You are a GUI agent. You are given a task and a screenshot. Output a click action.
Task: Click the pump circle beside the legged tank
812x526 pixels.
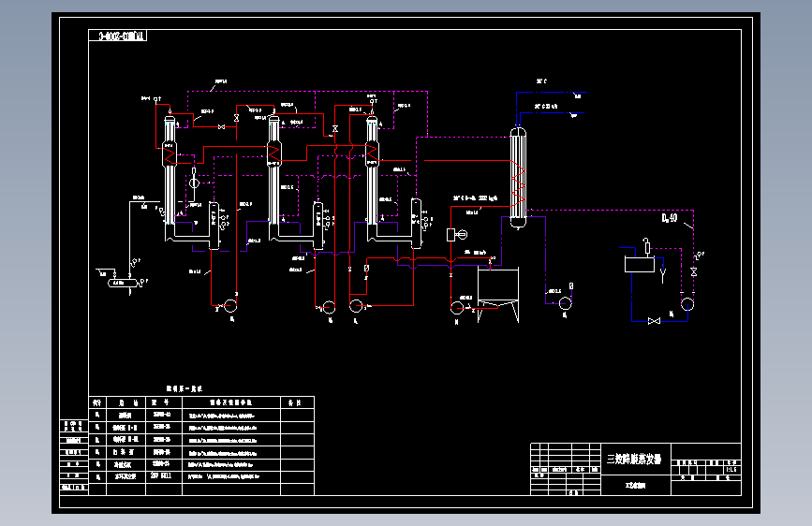pyautogui.click(x=457, y=308)
